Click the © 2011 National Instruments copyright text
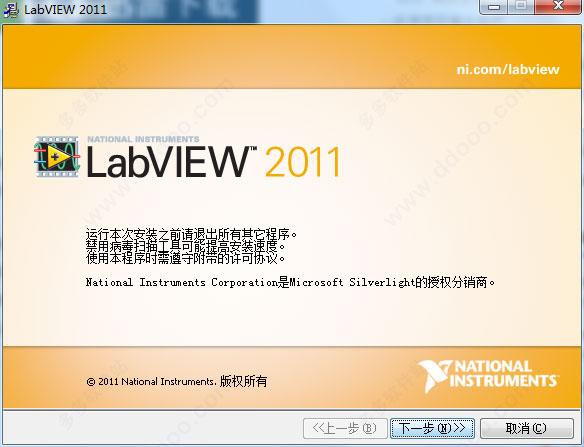The width and height of the screenshot is (584, 447). pos(177,381)
